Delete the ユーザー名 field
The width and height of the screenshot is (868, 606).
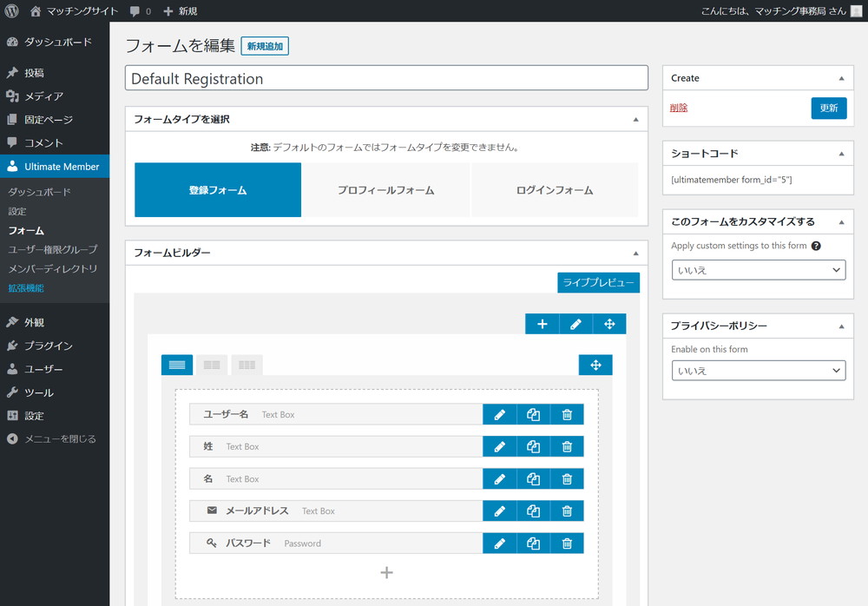567,414
